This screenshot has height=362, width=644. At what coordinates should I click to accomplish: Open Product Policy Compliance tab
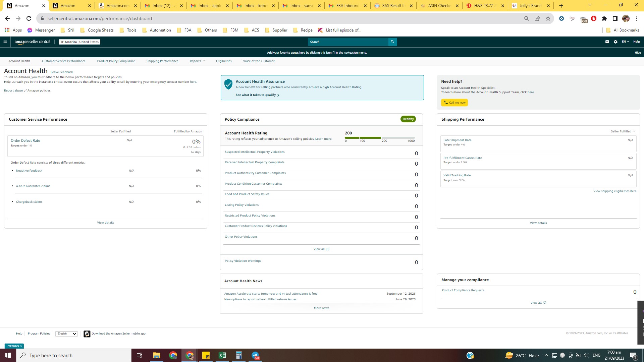click(116, 61)
